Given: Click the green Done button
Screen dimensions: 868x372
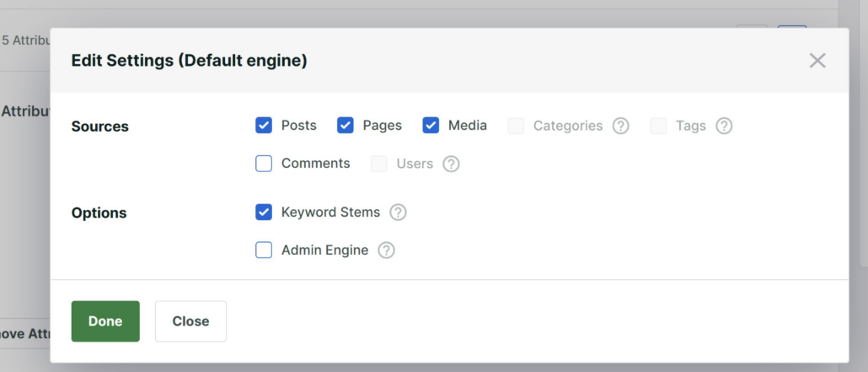Looking at the screenshot, I should pos(105,321).
